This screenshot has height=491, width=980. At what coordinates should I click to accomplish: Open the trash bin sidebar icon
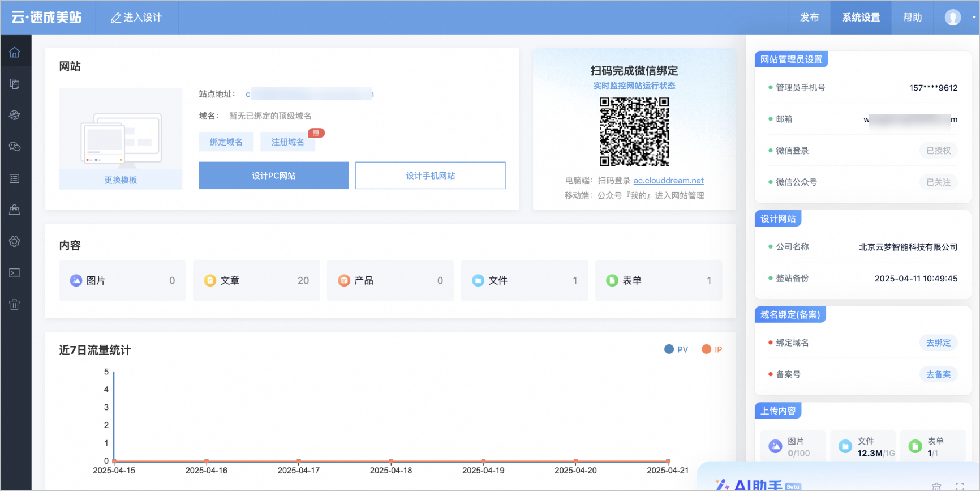(x=15, y=305)
